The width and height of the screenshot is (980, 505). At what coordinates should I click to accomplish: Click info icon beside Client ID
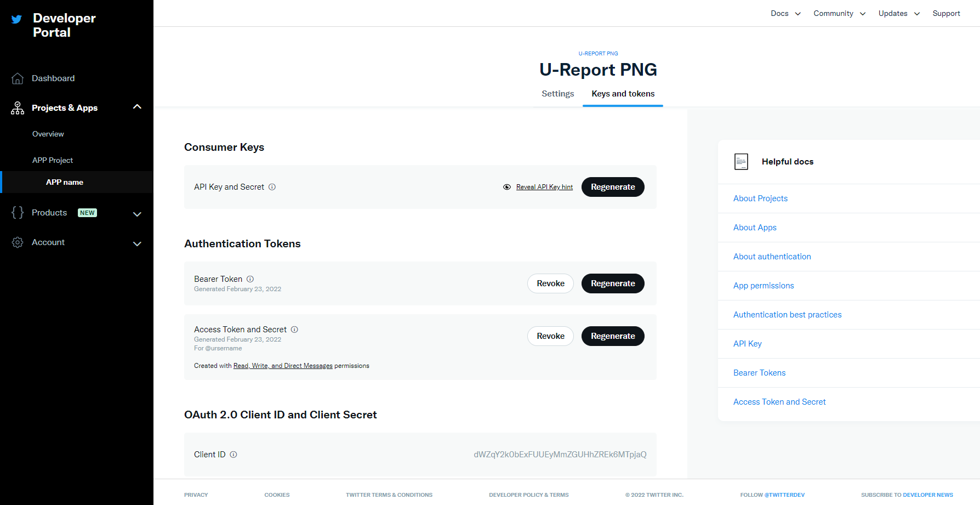click(x=233, y=455)
